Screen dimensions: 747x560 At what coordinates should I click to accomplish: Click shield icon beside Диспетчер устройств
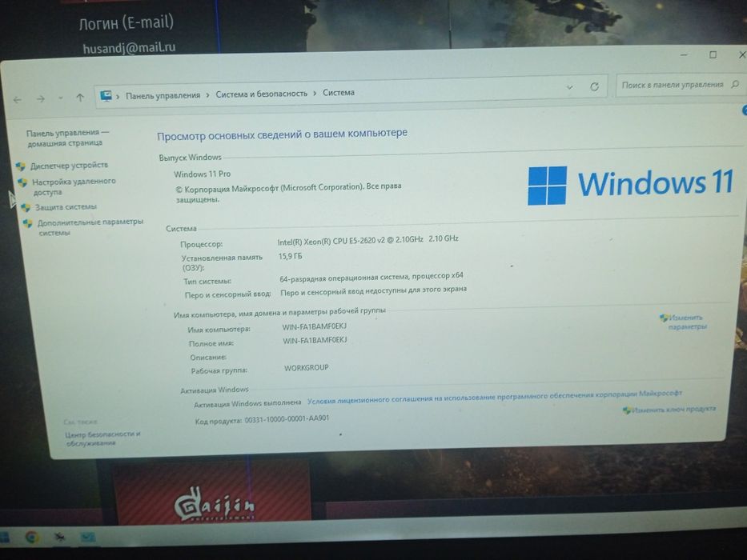(x=20, y=166)
